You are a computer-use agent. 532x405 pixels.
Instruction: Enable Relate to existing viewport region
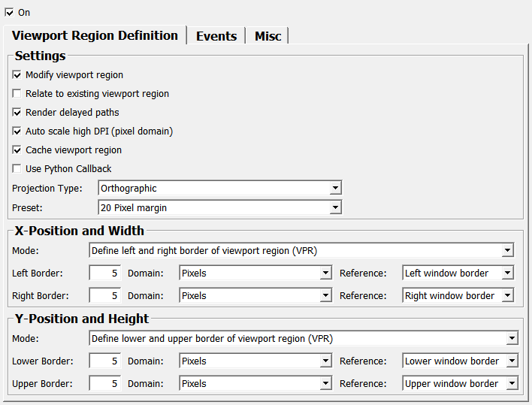tap(17, 94)
